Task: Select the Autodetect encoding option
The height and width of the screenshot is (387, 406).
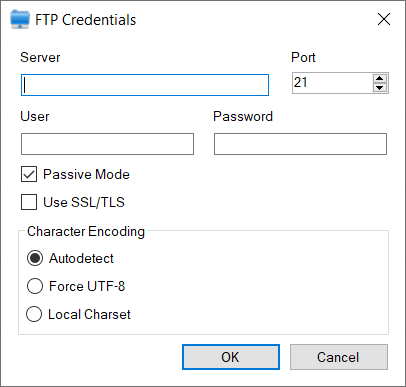Action: 35,258
